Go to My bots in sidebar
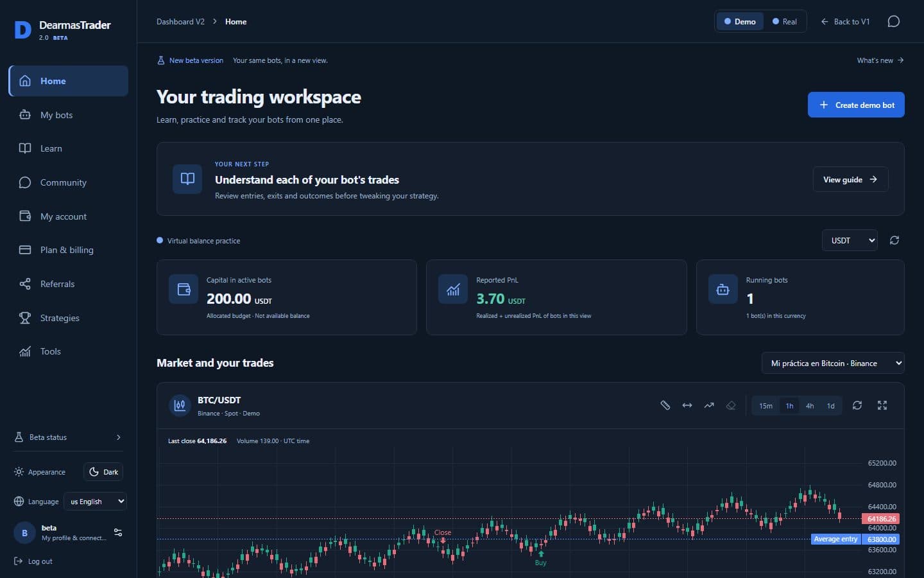Image resolution: width=924 pixels, height=578 pixels. click(69, 115)
